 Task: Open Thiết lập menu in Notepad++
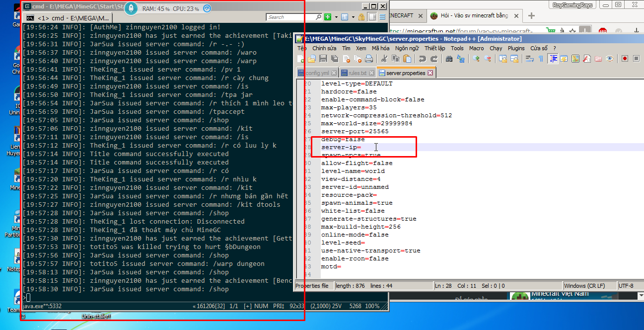(434, 48)
